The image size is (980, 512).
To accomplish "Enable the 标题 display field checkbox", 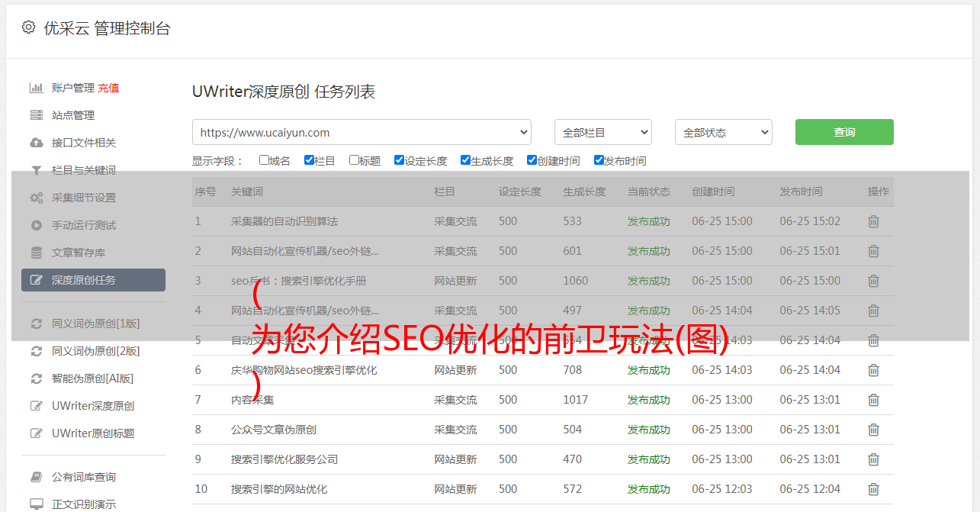I will point(354,160).
